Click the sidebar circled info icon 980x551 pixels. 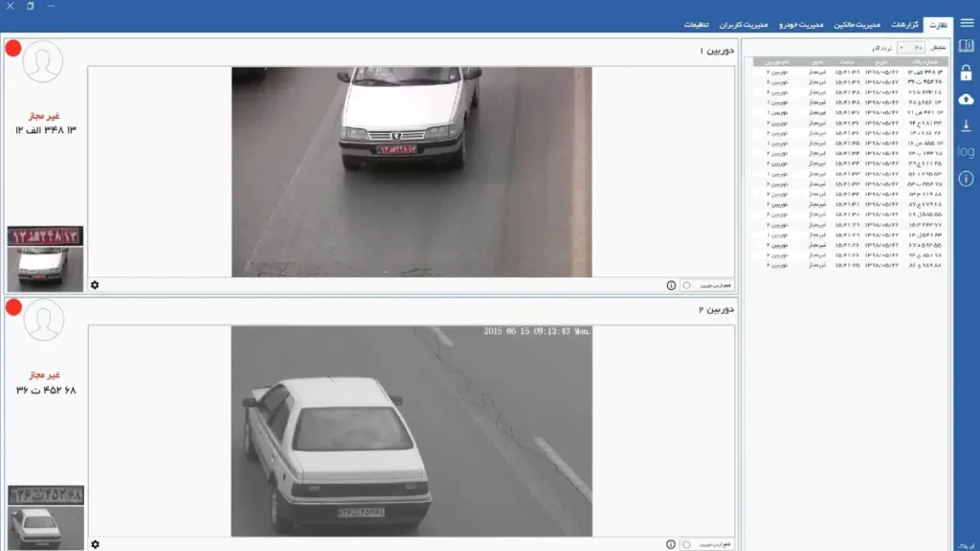967,179
